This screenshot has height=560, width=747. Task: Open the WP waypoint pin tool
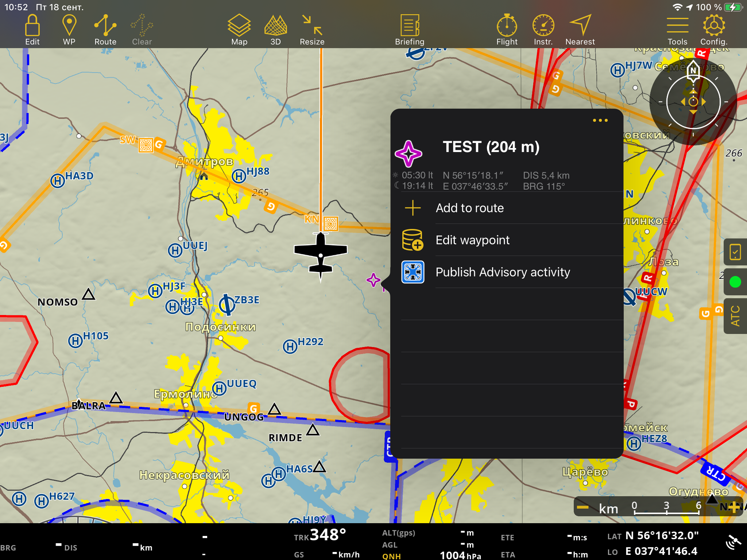69,30
